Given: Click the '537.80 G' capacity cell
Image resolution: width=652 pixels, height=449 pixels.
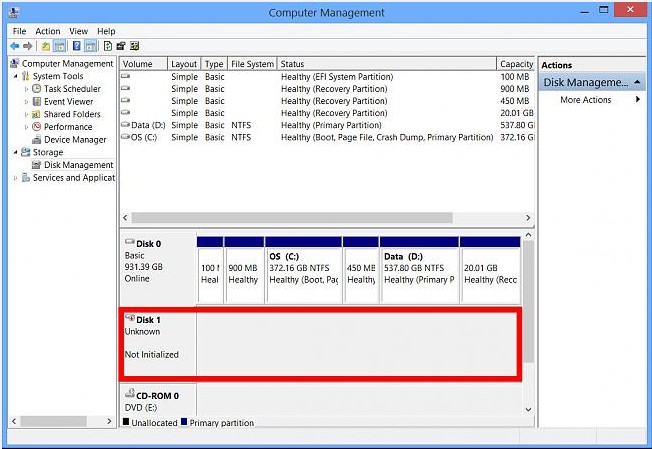Looking at the screenshot, I should 517,125.
